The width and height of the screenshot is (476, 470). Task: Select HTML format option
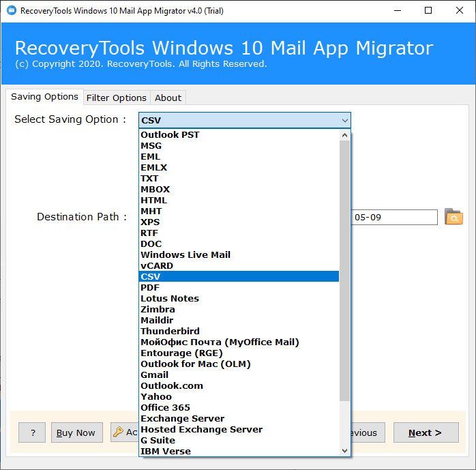(239, 200)
